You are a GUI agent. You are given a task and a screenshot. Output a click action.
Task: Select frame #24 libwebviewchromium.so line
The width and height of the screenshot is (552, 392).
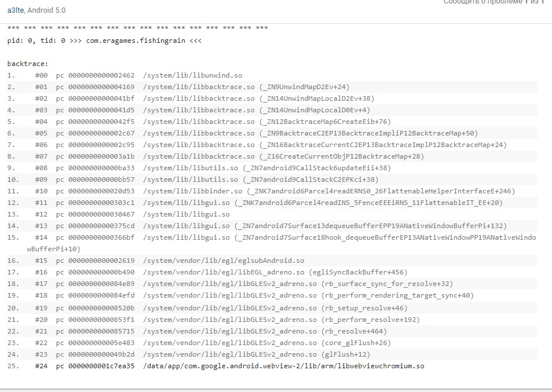point(272,367)
